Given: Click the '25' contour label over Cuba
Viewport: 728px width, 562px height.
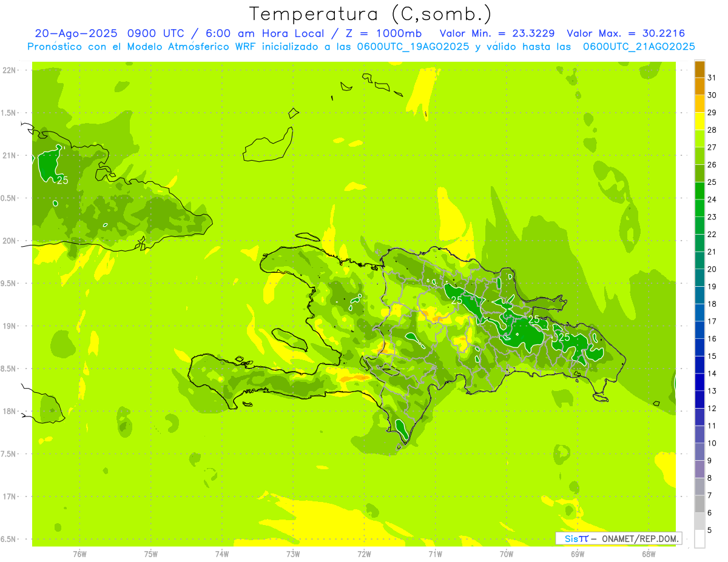Looking at the screenshot, I should pyautogui.click(x=62, y=180).
